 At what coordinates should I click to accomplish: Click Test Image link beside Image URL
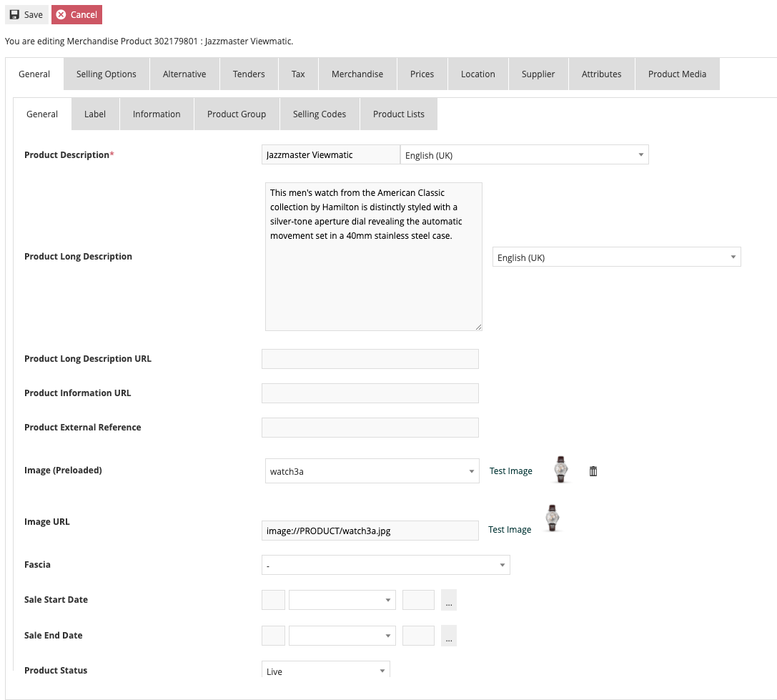[x=510, y=529]
